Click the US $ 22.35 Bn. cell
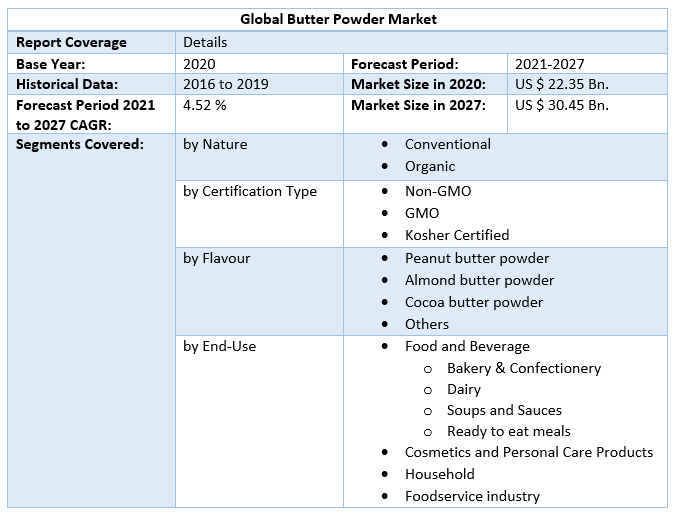 [x=562, y=84]
